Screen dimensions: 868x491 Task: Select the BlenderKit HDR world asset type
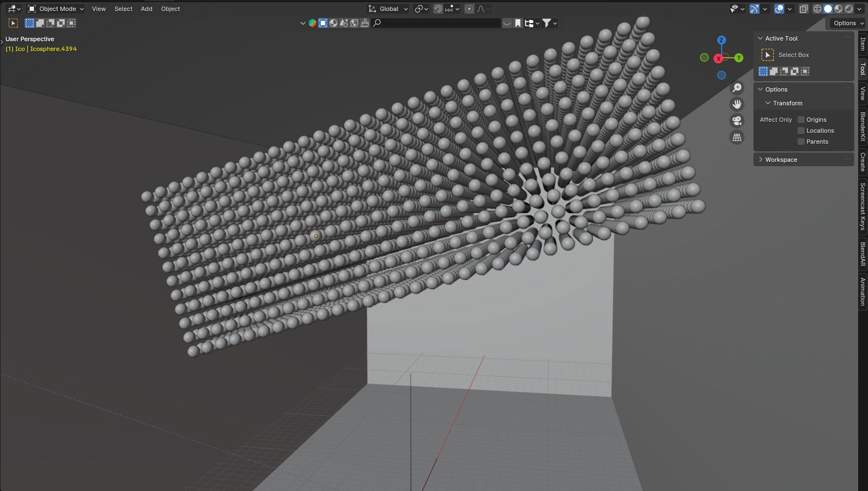coord(354,23)
